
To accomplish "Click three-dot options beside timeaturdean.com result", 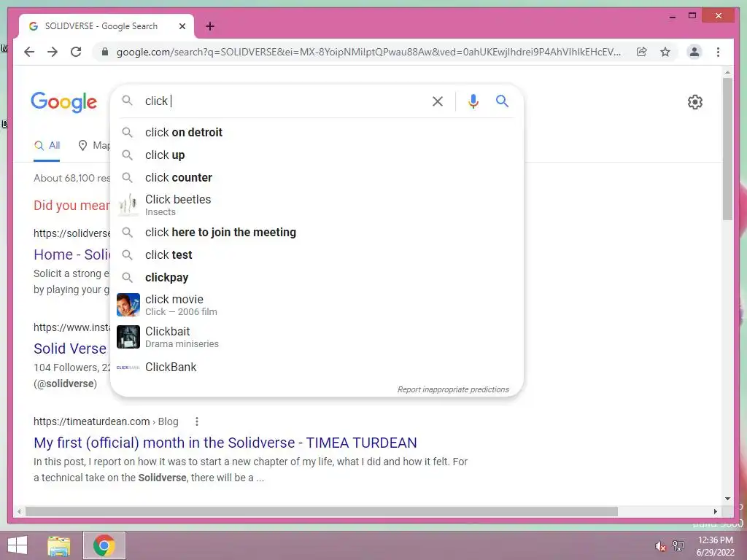I will pos(197,421).
